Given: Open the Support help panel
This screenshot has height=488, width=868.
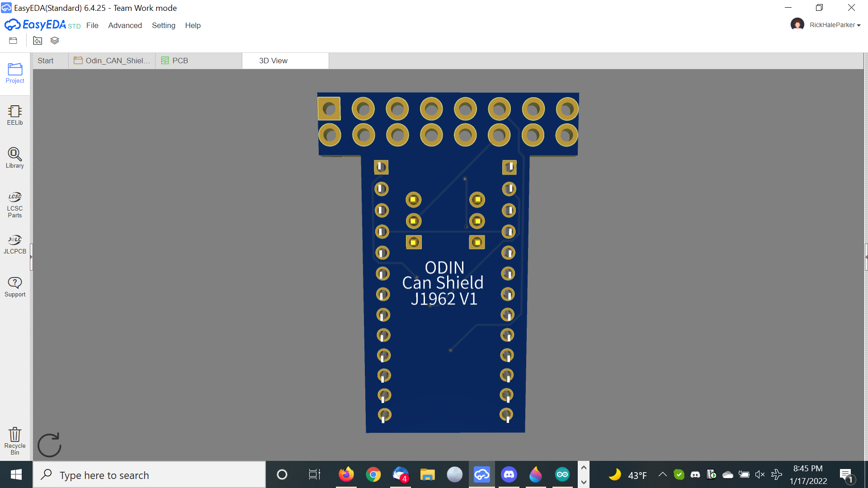Looking at the screenshot, I should [x=15, y=287].
